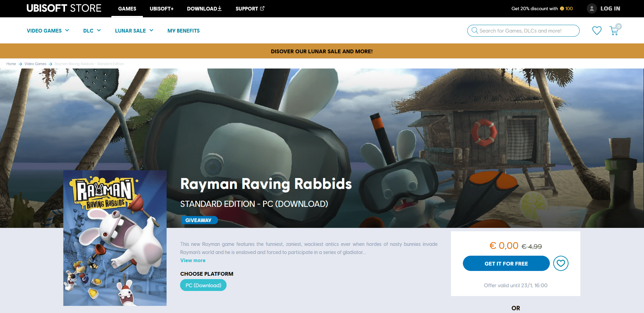Click the Giveaway badge
The height and width of the screenshot is (313, 644).
(199, 220)
